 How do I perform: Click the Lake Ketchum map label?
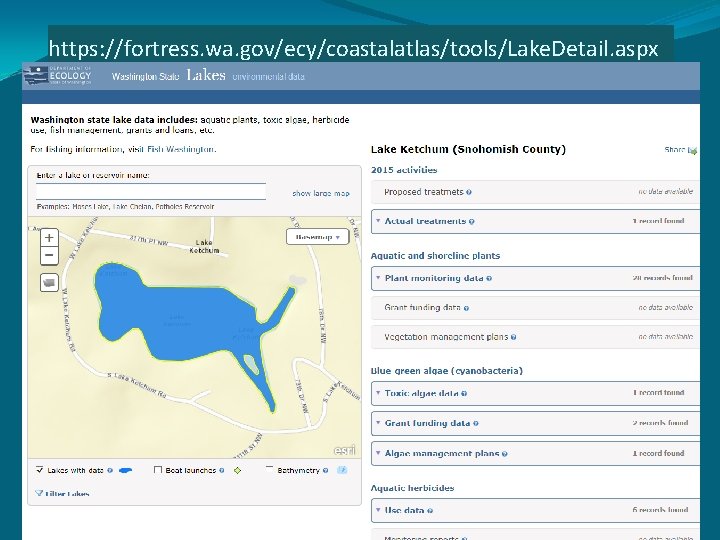point(204,247)
